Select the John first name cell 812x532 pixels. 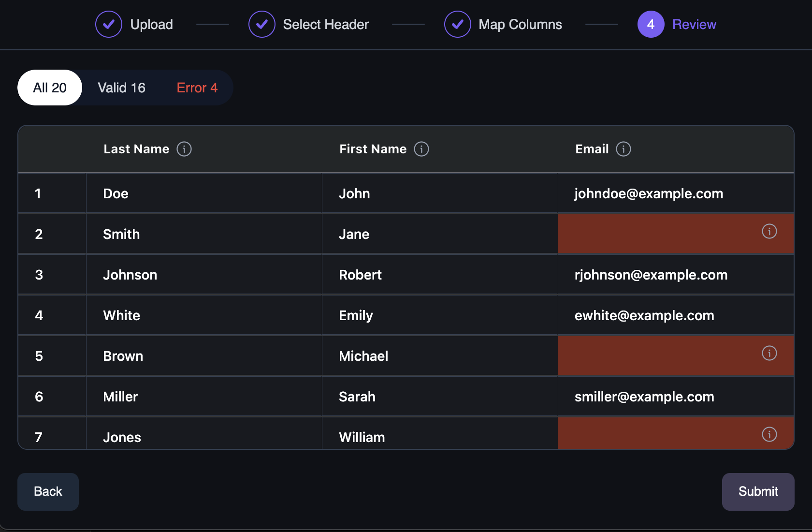tap(440, 193)
